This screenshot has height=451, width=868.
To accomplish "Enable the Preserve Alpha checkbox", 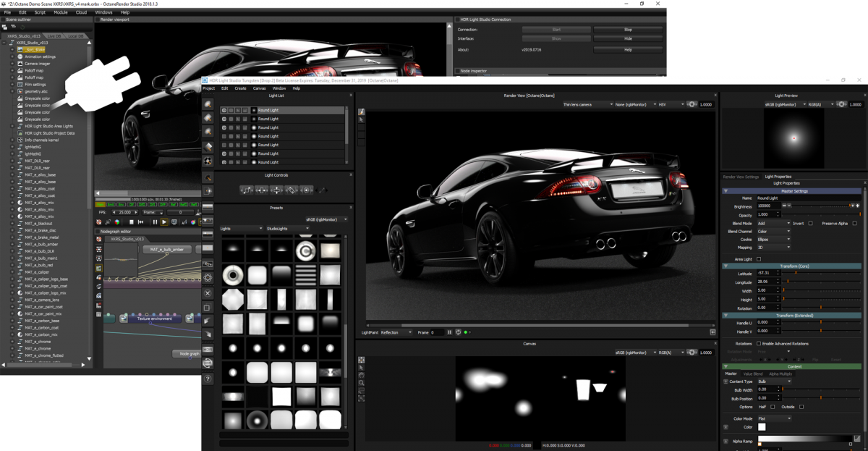I will 855,224.
